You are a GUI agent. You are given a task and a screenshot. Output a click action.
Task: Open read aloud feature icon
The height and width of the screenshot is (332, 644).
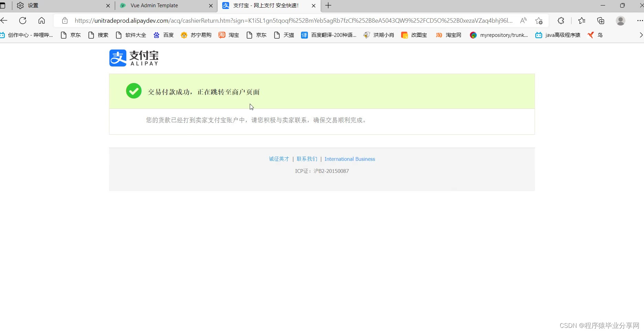click(523, 21)
